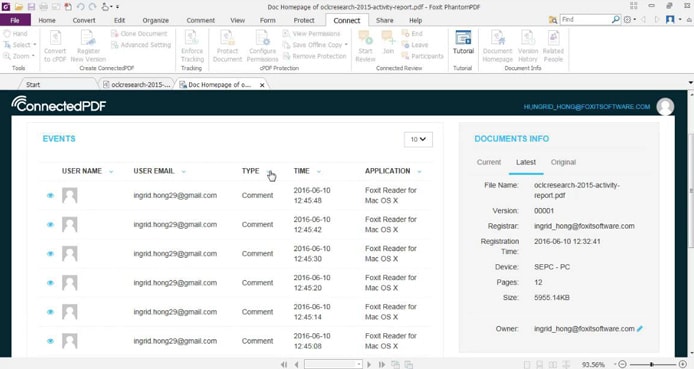The image size is (694, 369).
Task: Show Original document info tab
Action: pyautogui.click(x=563, y=162)
